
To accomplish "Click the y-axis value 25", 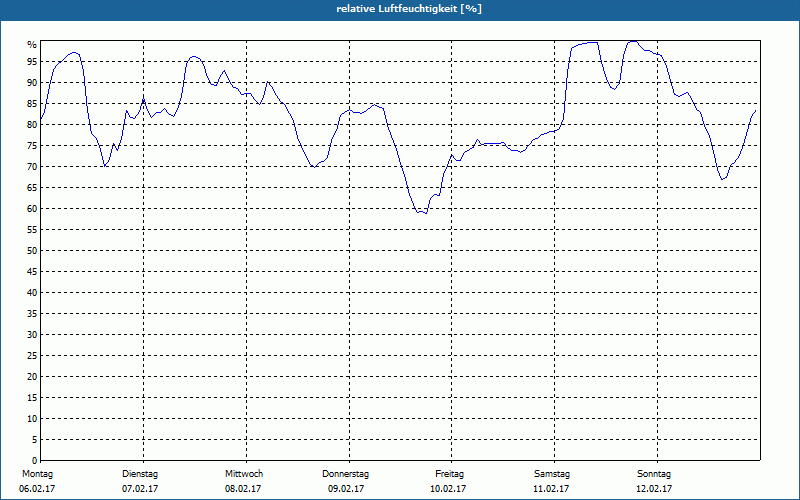I will 32,356.
